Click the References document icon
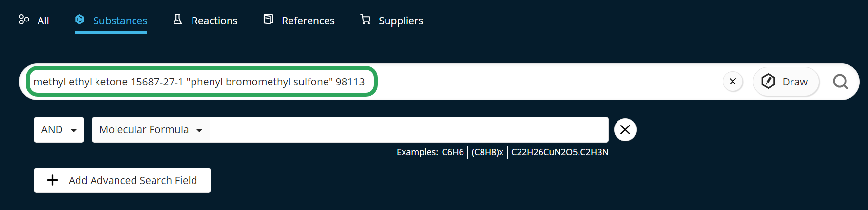Viewport: 868px width, 210px height. pyautogui.click(x=268, y=20)
